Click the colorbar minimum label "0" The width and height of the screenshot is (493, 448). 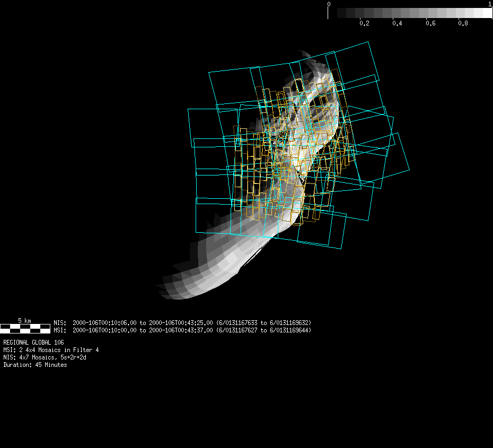tap(329, 4)
